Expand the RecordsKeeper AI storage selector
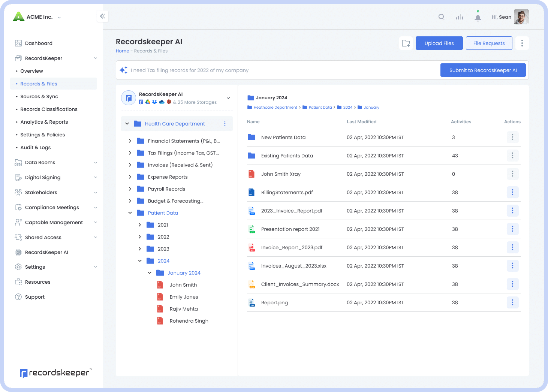The height and width of the screenshot is (392, 548). 228,98
